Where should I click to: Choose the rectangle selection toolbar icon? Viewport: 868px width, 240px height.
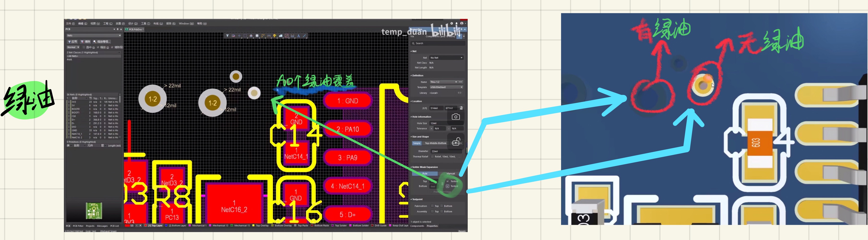(x=245, y=36)
